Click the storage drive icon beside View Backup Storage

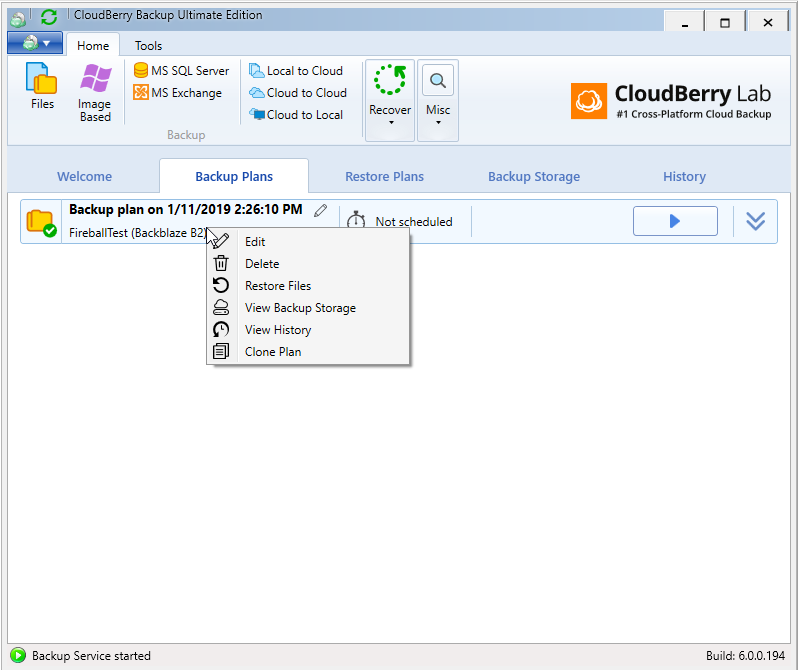[221, 307]
